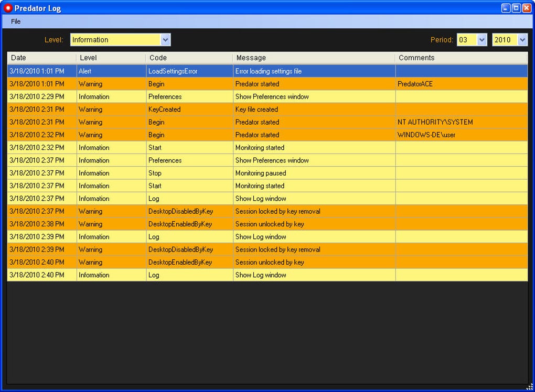Select the 'Key file created' message
This screenshot has height=392, width=535.
314,110
